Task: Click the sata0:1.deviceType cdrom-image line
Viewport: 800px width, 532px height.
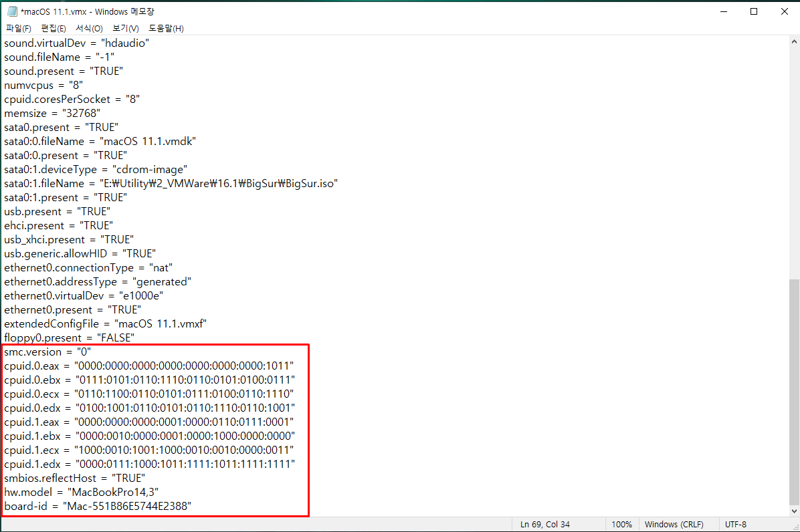Action: click(x=96, y=169)
